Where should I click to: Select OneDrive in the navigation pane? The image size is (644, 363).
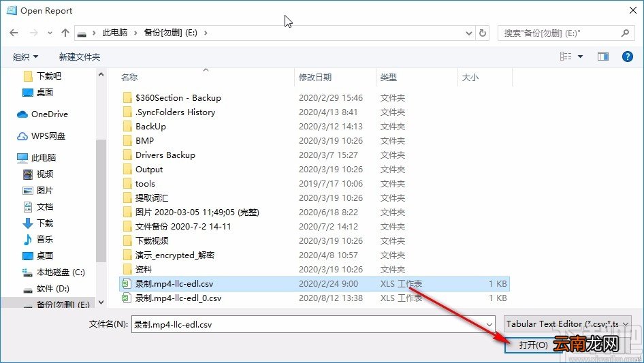pos(42,114)
